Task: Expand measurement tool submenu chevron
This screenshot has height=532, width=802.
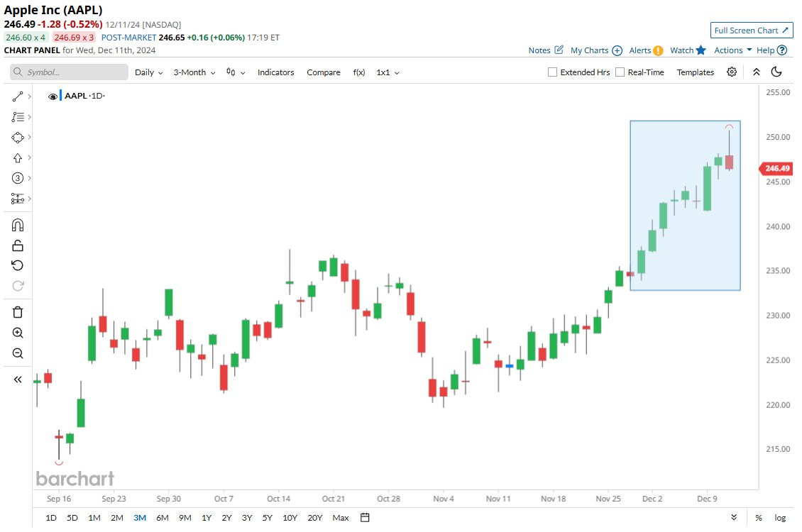Action: point(30,199)
